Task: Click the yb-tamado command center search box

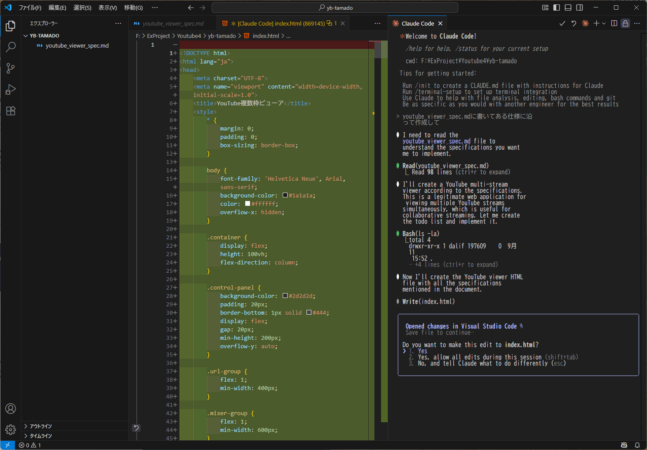Action: pos(335,7)
